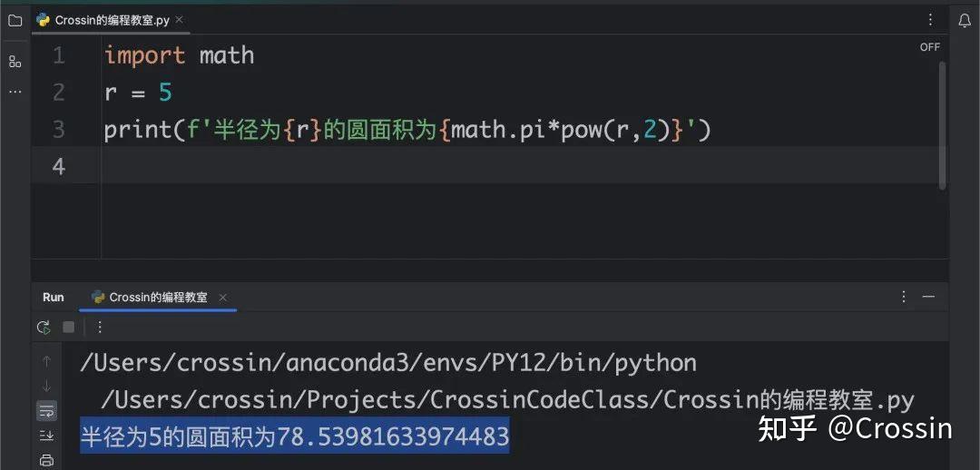Open Run toolbar more actions

[100, 327]
